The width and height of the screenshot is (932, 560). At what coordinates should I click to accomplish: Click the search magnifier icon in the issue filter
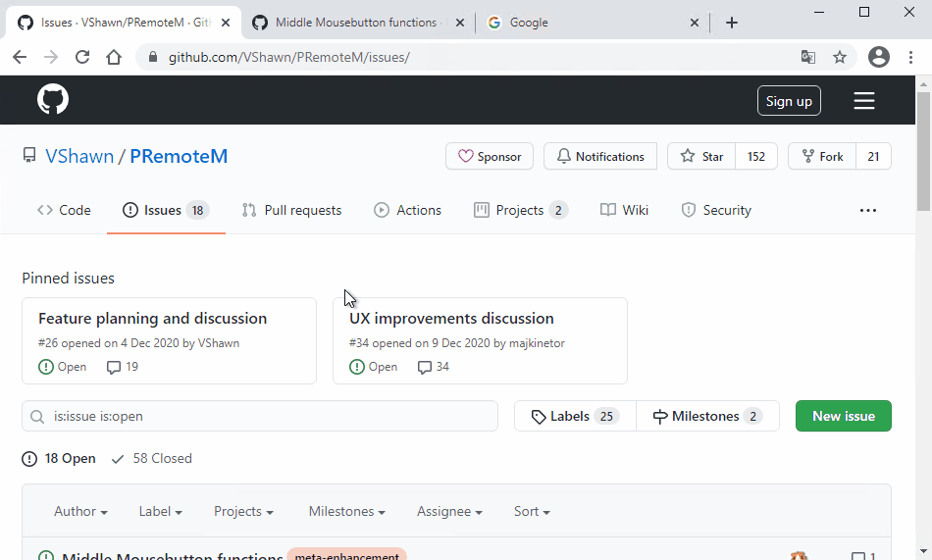tap(37, 416)
